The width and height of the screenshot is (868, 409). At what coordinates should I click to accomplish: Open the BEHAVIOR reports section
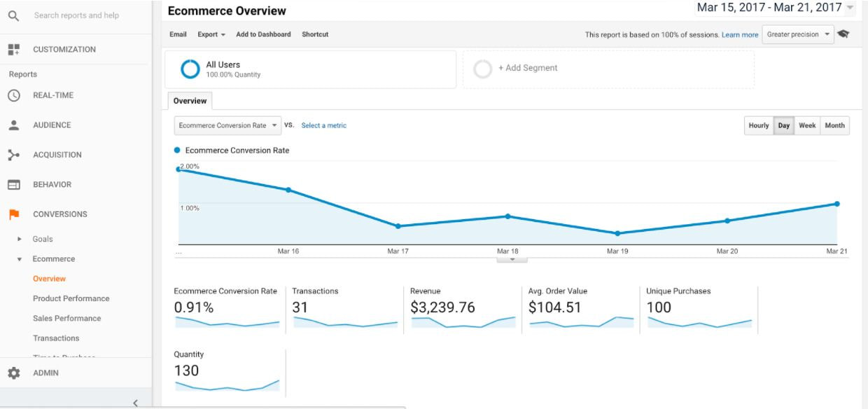click(52, 185)
